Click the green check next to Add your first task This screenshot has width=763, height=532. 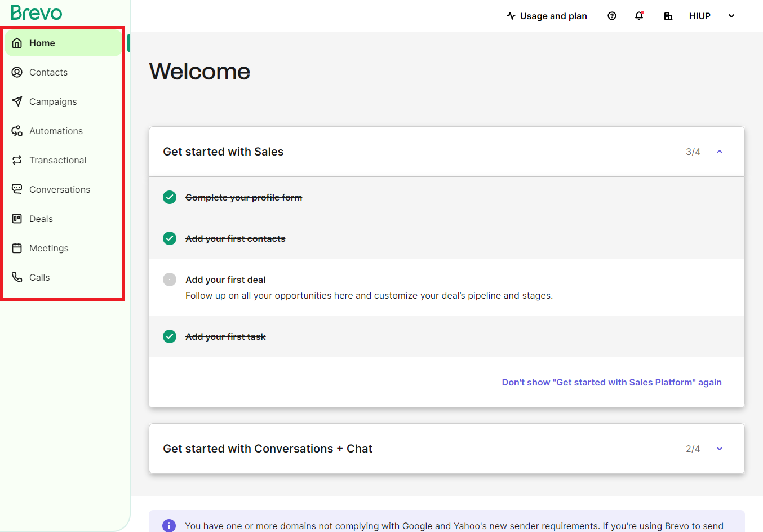pos(170,336)
